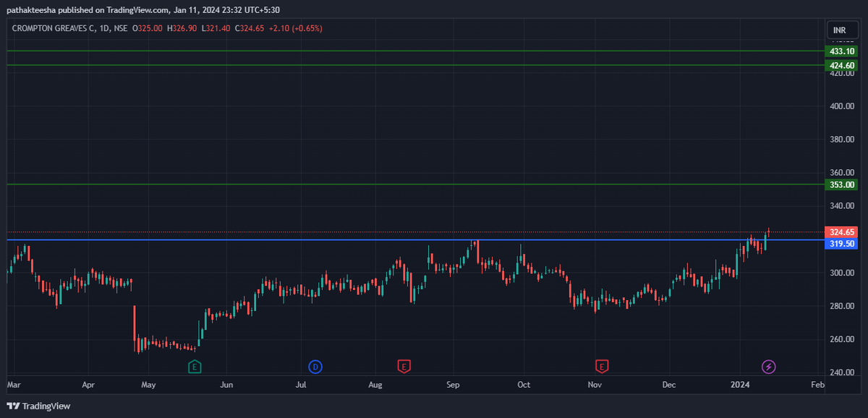Click the 400.00 price axis label
Screen dimensions: 868x418
click(x=842, y=106)
